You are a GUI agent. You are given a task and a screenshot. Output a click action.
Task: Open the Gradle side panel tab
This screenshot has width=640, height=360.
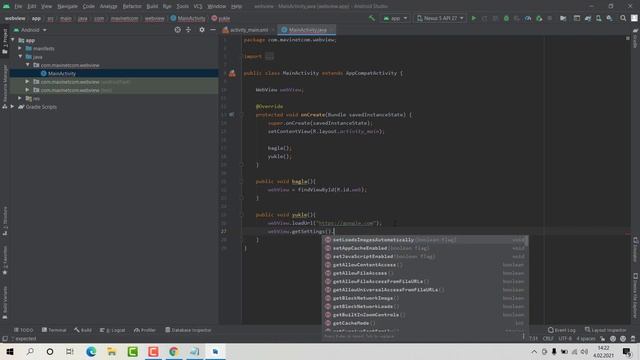(635, 39)
